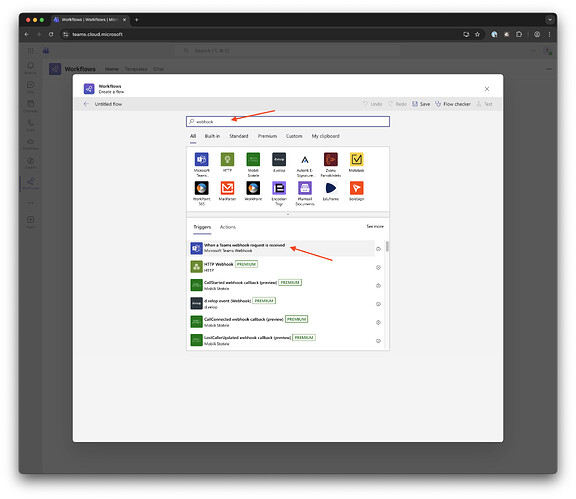The image size is (576, 499).
Task: Open a new browser tab
Action: [x=136, y=20]
